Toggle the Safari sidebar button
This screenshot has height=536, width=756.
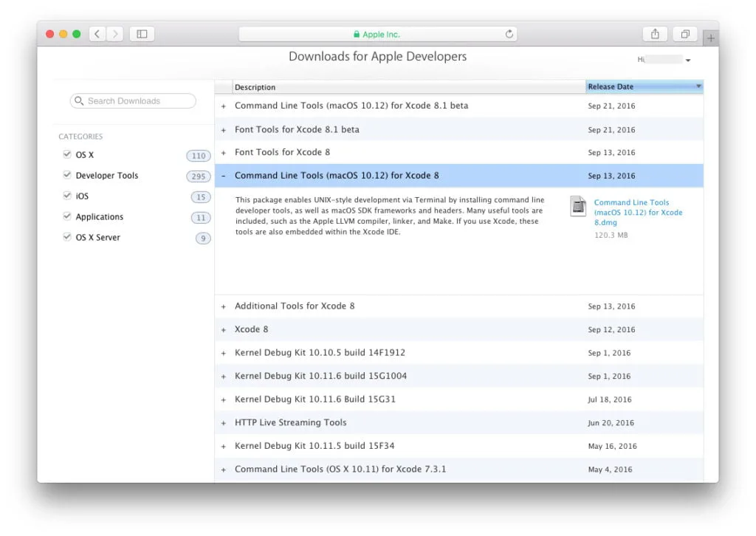[142, 34]
